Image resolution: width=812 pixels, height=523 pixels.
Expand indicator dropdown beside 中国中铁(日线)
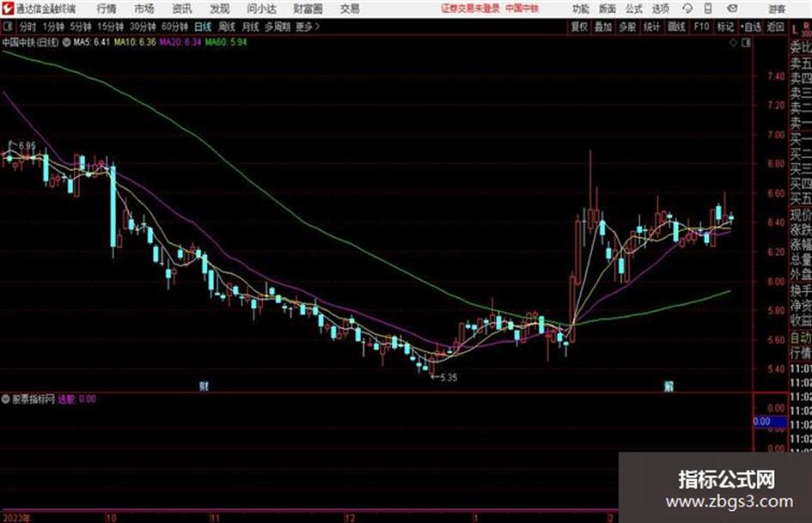coord(66,42)
